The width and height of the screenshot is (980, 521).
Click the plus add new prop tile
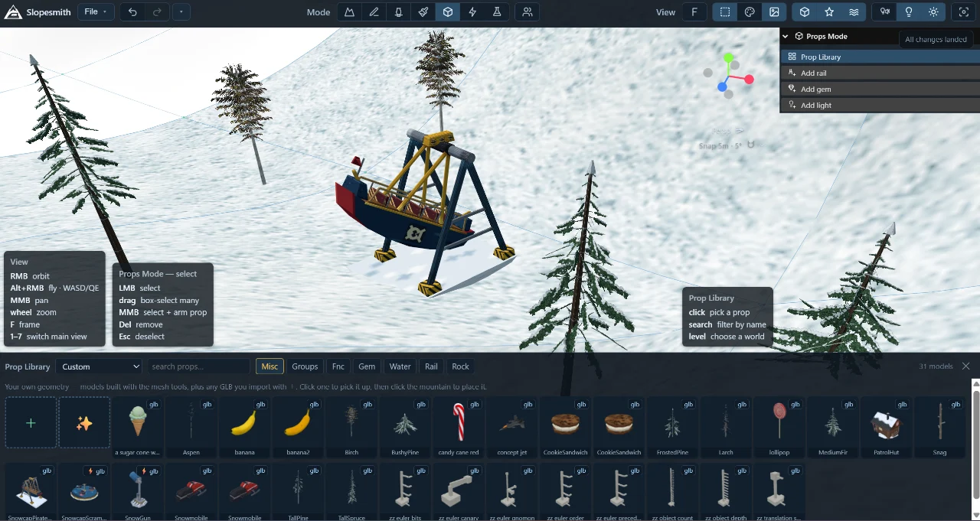pyautogui.click(x=31, y=422)
